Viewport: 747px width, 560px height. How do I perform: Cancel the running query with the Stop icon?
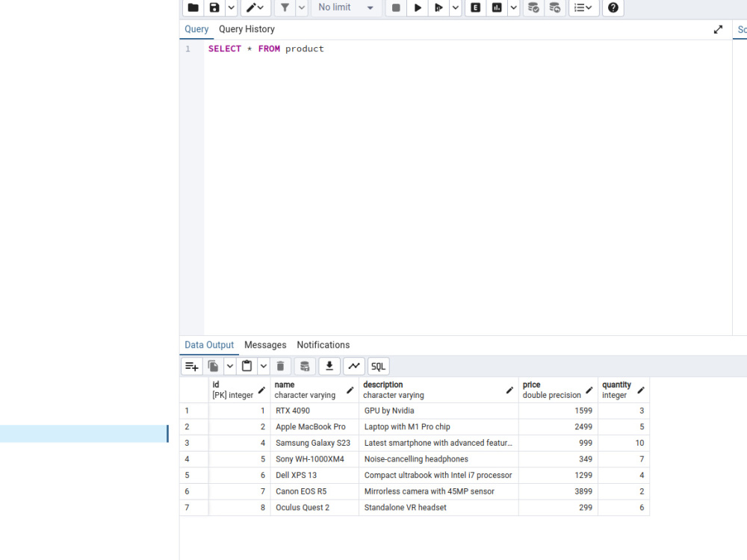396,8
